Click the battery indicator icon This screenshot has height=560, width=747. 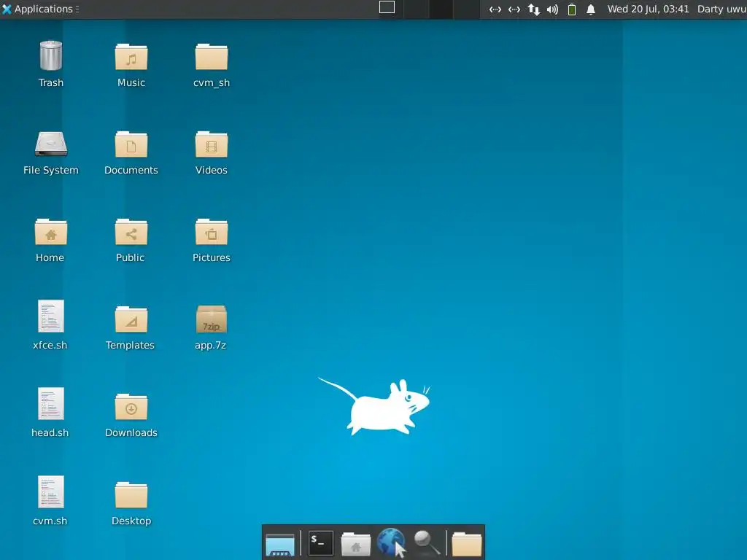tap(572, 9)
